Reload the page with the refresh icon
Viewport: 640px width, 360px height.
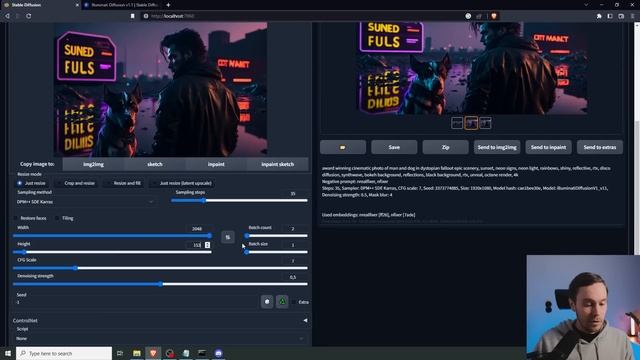pos(29,16)
